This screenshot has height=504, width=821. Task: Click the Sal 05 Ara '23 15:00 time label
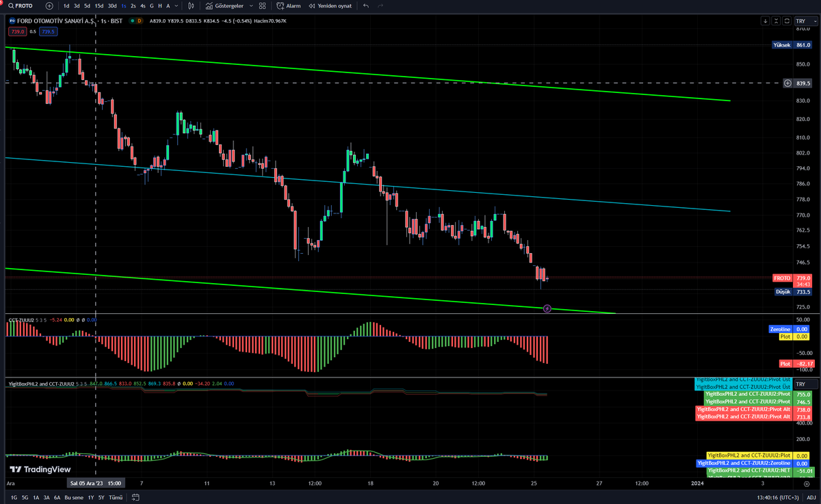pos(95,483)
